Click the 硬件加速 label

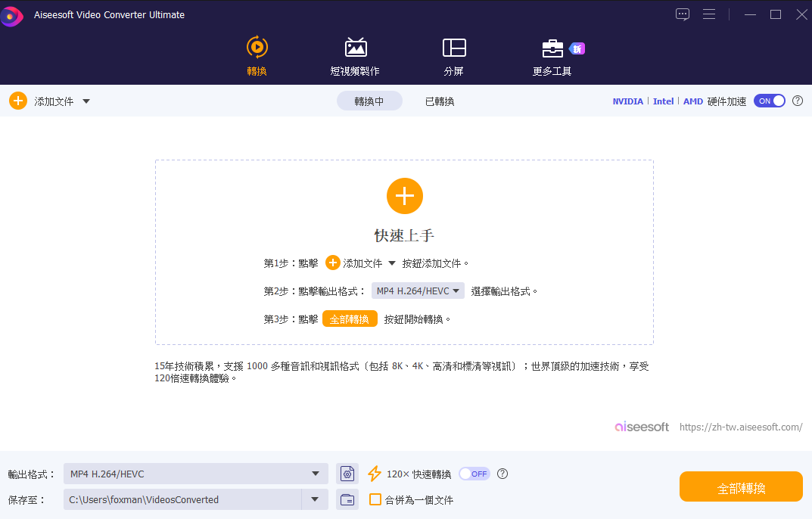coord(726,101)
